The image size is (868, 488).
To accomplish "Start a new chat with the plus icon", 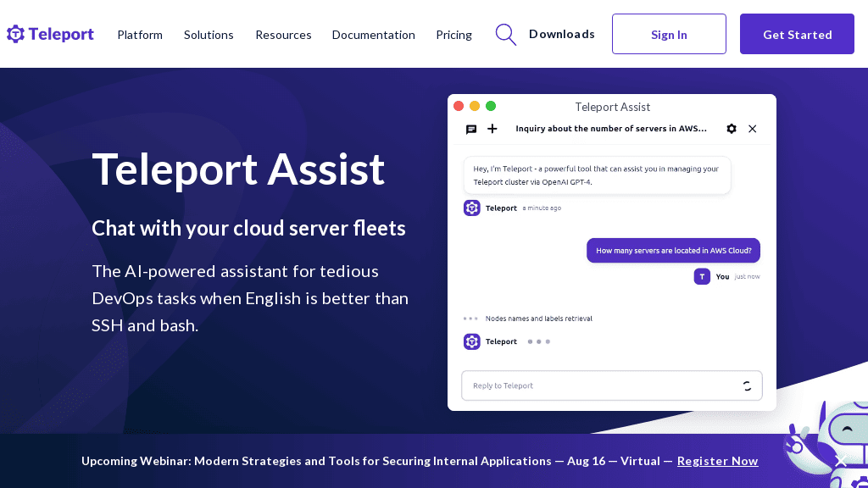I will pyautogui.click(x=492, y=129).
